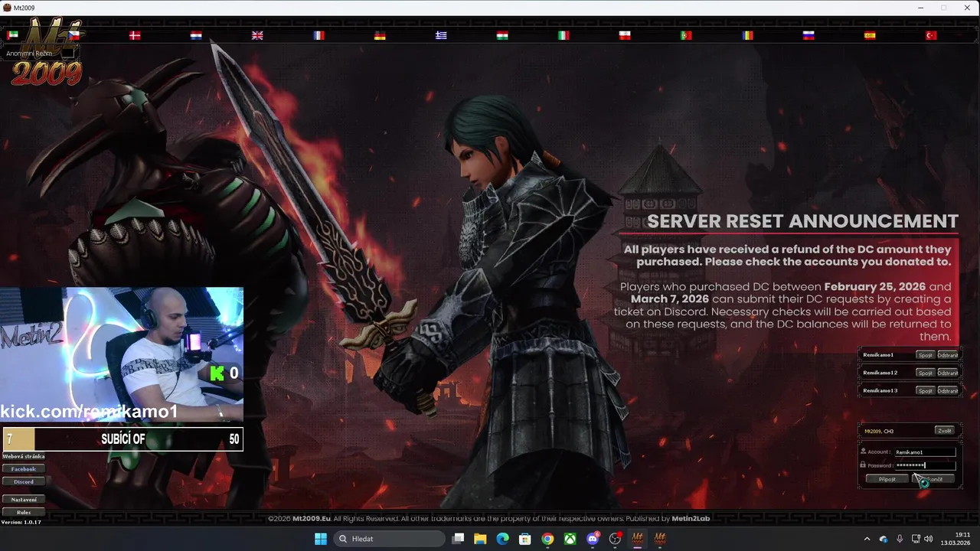This screenshot has width=980, height=551.
Task: Open Microsoft Store from the taskbar
Action: pos(525,539)
